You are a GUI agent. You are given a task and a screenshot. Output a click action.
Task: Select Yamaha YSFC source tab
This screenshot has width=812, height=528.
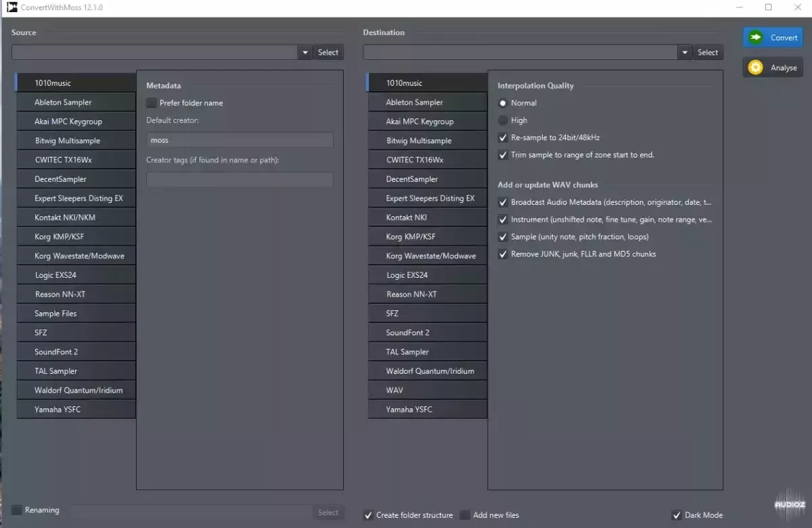[x=76, y=410]
